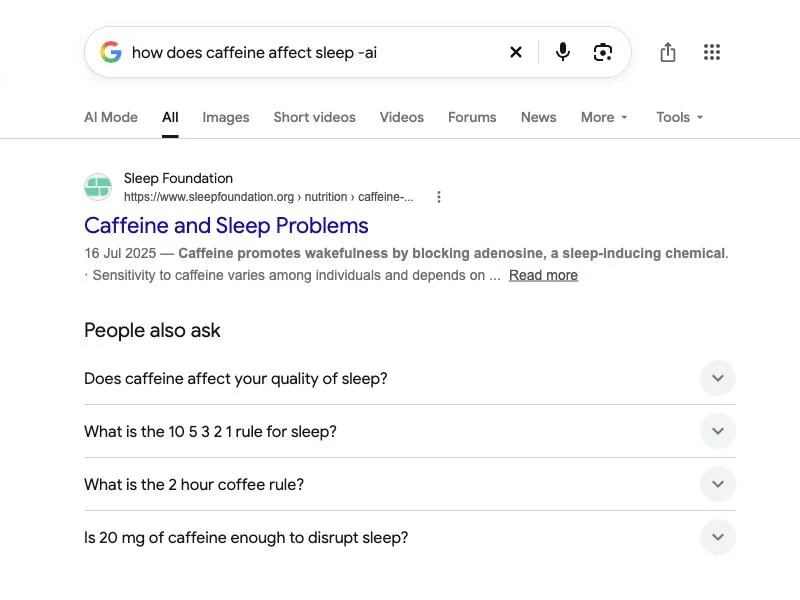Open Google Lens image search

click(603, 52)
